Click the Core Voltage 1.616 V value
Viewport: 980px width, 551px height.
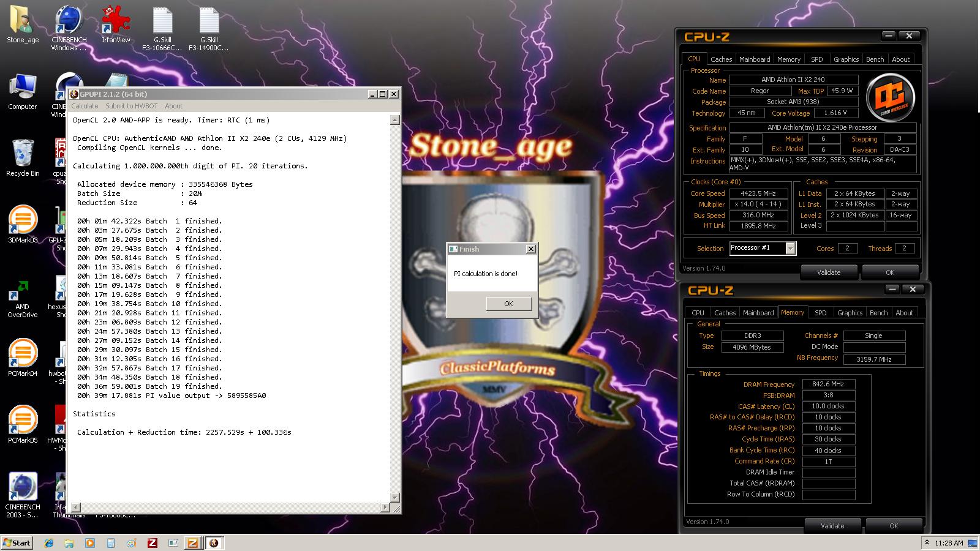[835, 113]
